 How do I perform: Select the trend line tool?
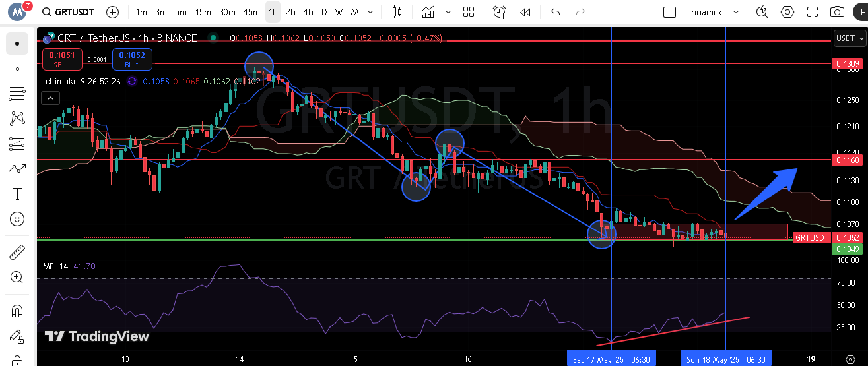tap(17, 69)
